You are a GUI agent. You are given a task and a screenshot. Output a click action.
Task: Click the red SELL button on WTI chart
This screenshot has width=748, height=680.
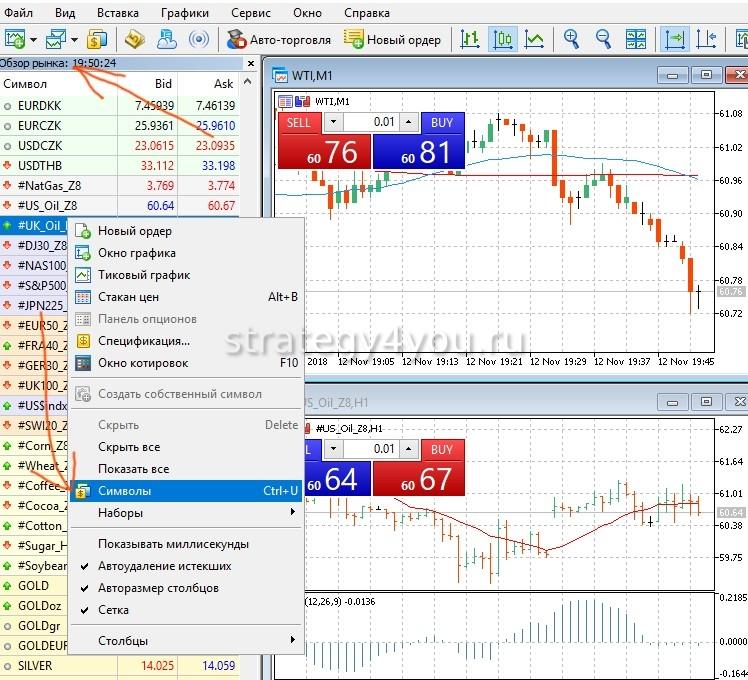(299, 122)
